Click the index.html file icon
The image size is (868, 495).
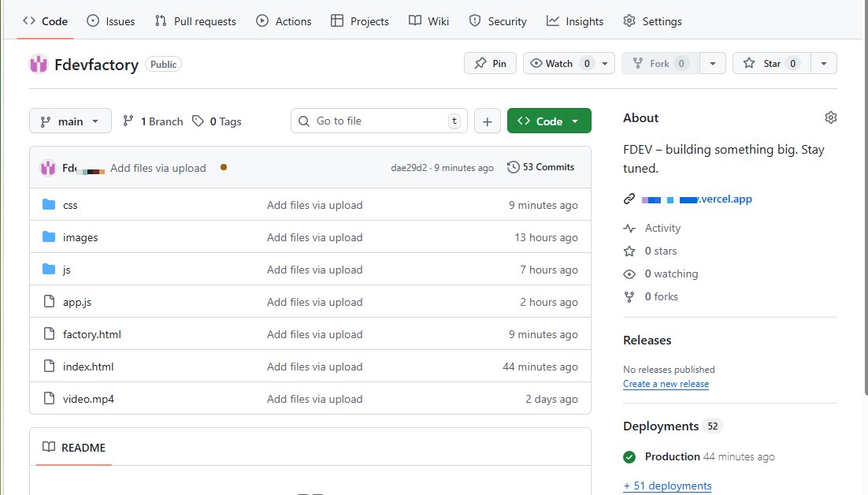pyautogui.click(x=49, y=366)
